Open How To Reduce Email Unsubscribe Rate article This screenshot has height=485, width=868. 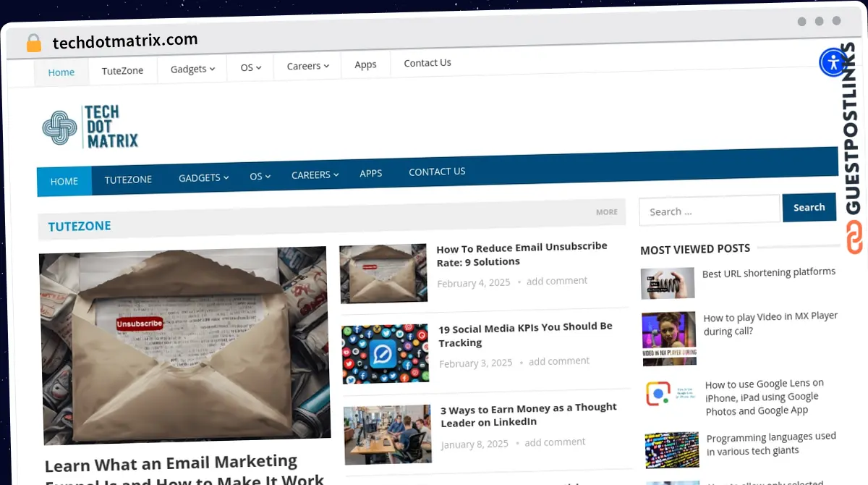click(x=522, y=254)
